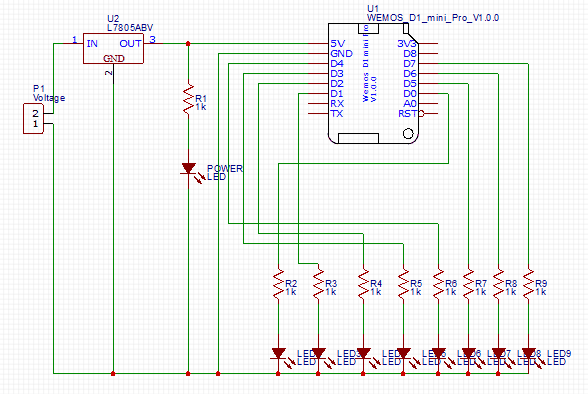This screenshot has height=394, width=588.
Task: Click the GND label inside regulator U2
Action: pos(114,58)
